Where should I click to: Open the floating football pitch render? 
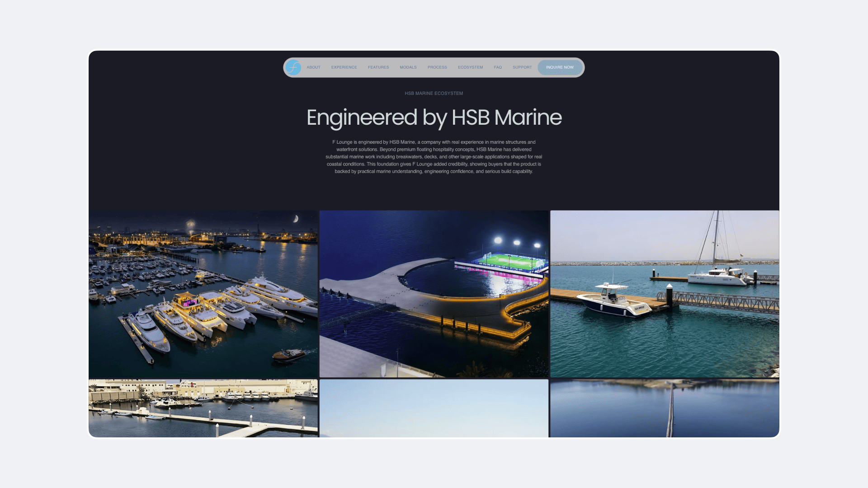(434, 294)
